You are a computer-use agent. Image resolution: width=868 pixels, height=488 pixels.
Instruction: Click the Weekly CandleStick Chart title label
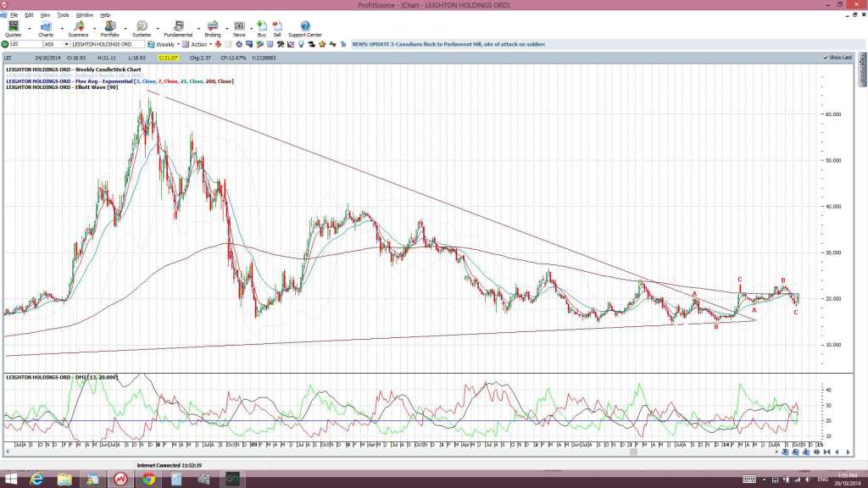[74, 69]
